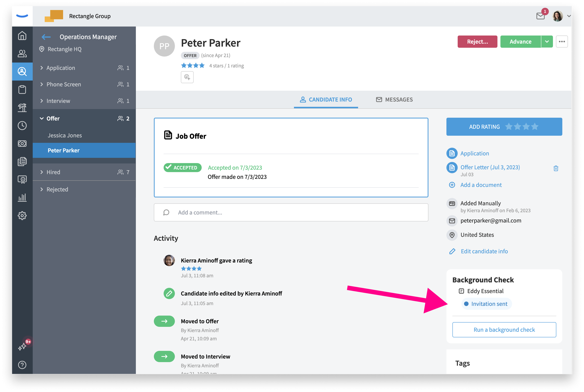Click the Candidate info edited activity entry
Image resolution: width=584 pixels, height=392 pixels.
coord(231,293)
